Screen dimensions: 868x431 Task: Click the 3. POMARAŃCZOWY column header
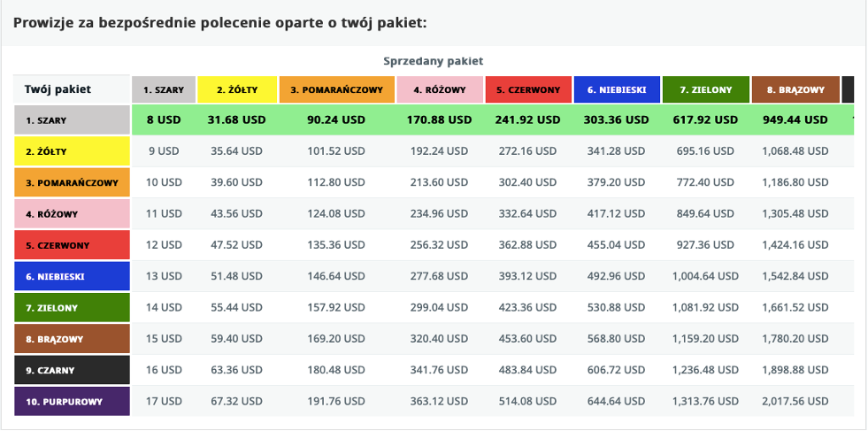point(336,89)
